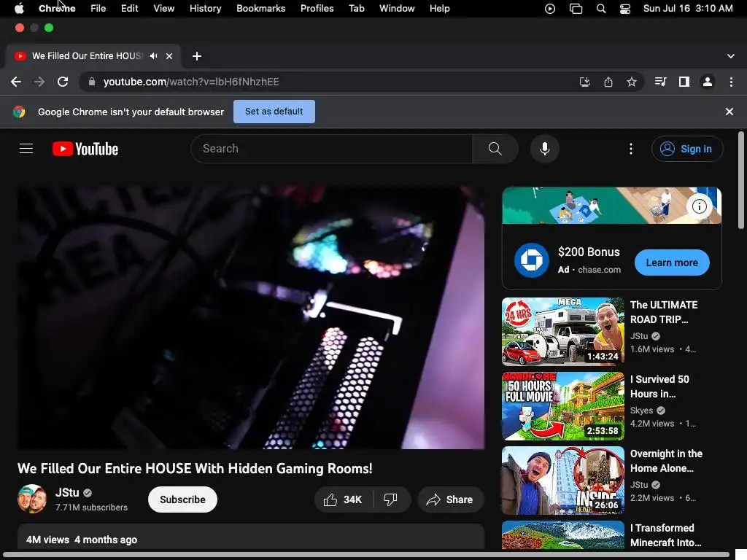The image size is (747, 560).
Task: Go back to the previous page
Action: pos(16,82)
